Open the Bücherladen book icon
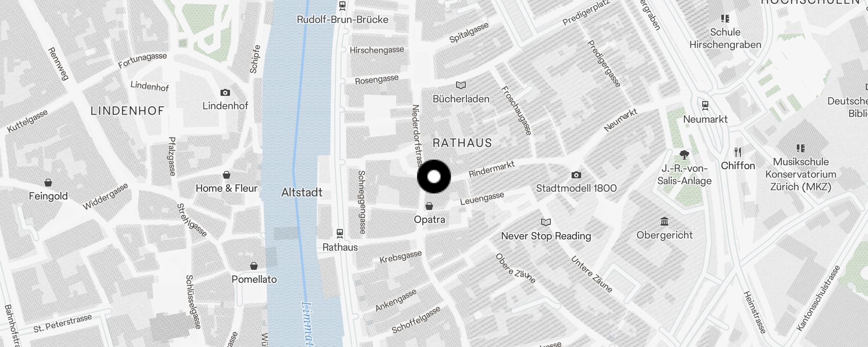Screen dimensions: 868x347 point(461,85)
